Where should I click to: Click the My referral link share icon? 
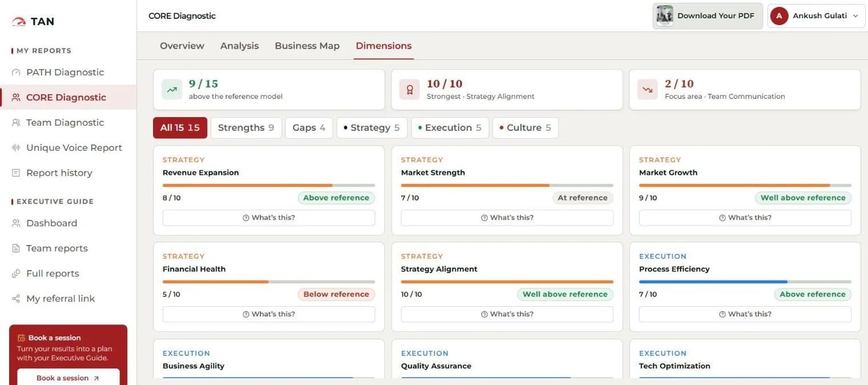16,299
